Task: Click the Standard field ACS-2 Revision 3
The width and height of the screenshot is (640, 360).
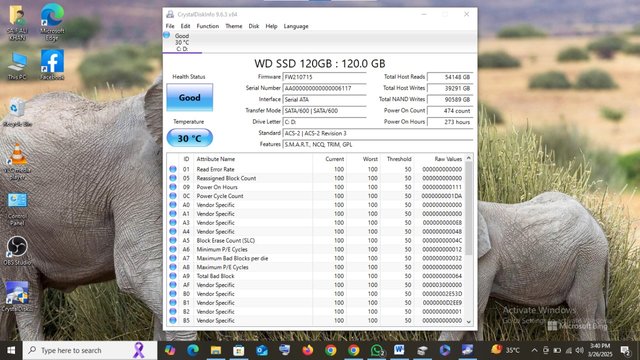Action: coord(378,133)
